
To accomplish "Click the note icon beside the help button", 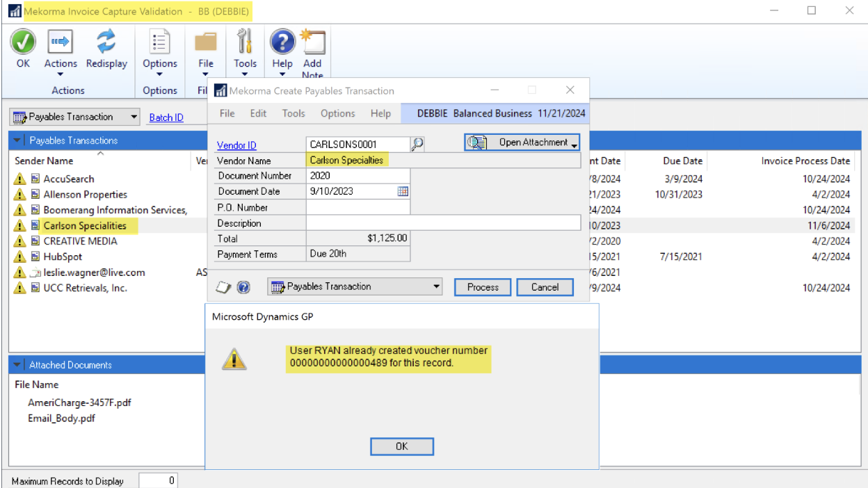I will pos(225,287).
